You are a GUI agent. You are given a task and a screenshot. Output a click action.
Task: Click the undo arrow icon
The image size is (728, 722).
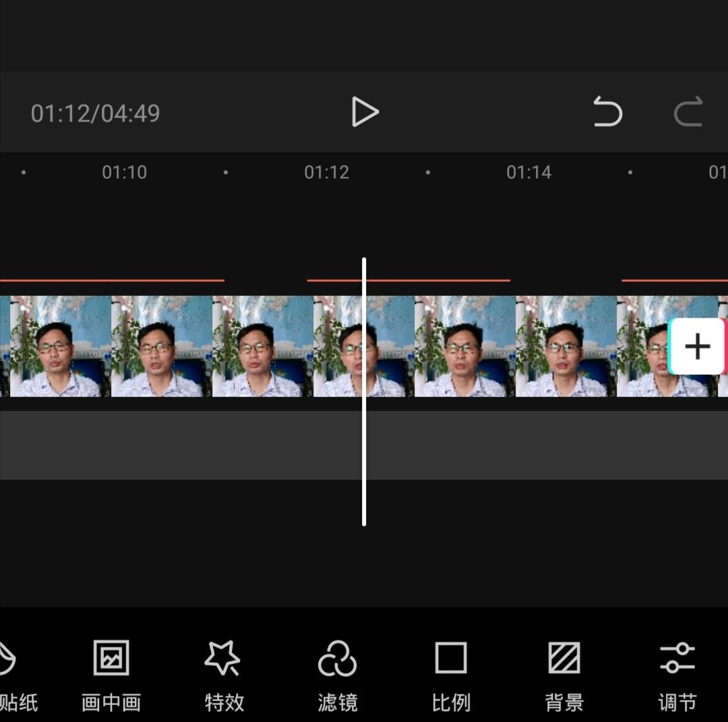pos(607,113)
